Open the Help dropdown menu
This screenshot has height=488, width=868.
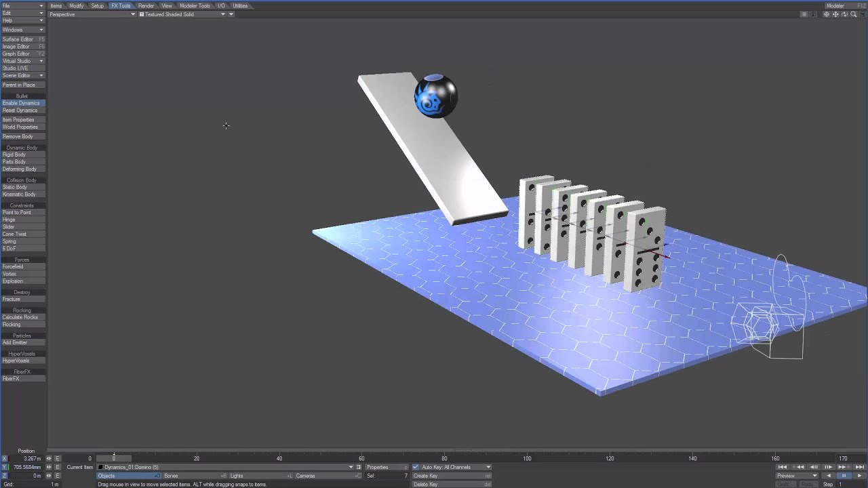(x=22, y=20)
